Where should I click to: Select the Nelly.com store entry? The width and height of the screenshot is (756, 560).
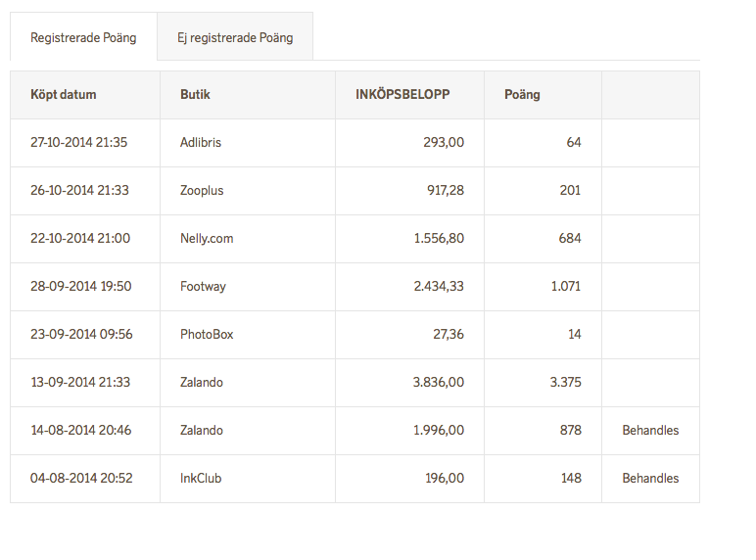(x=207, y=239)
